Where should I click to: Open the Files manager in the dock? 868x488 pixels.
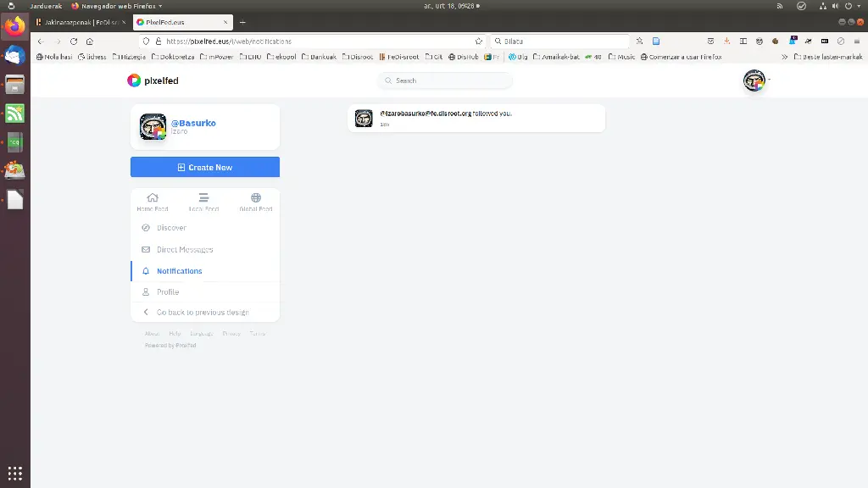tap(15, 85)
